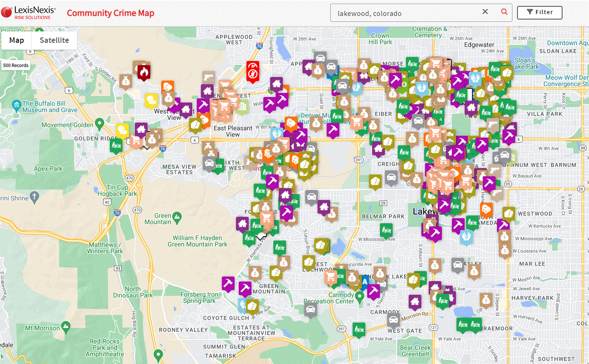Click money bag marker above Green Mountain label
Screen dimensions: 589x364
[255, 273]
